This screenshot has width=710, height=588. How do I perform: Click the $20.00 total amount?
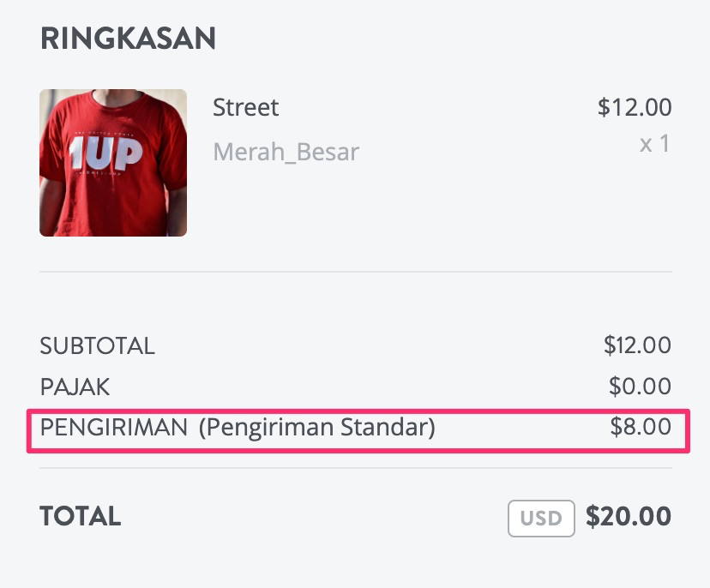(x=629, y=516)
